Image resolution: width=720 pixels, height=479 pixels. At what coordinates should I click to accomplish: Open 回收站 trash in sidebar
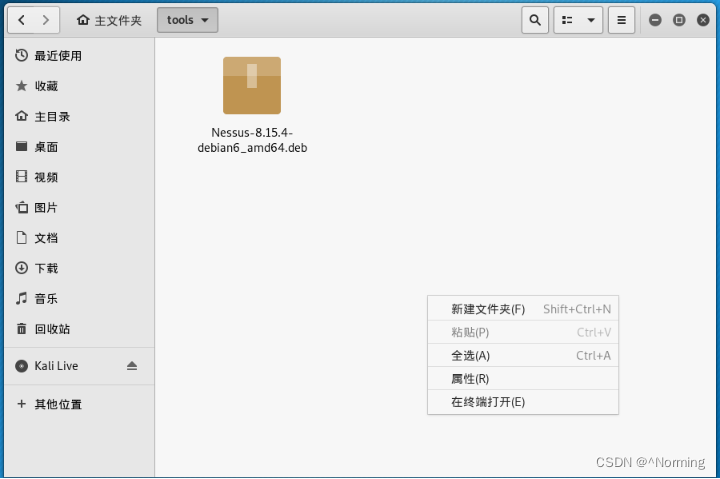coord(79,329)
